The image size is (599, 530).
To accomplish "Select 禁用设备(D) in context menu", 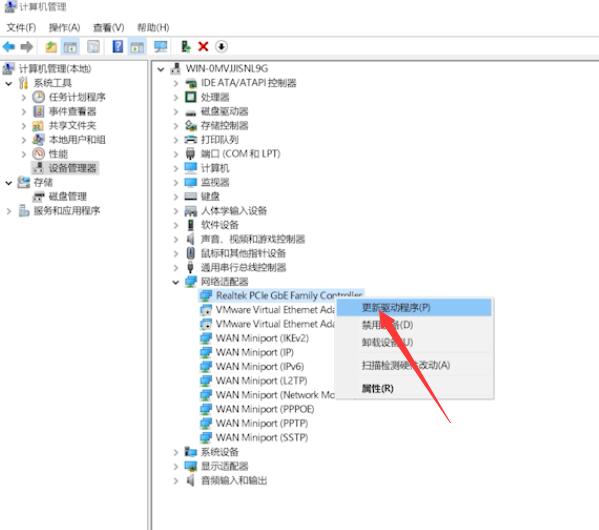I will click(x=414, y=325).
